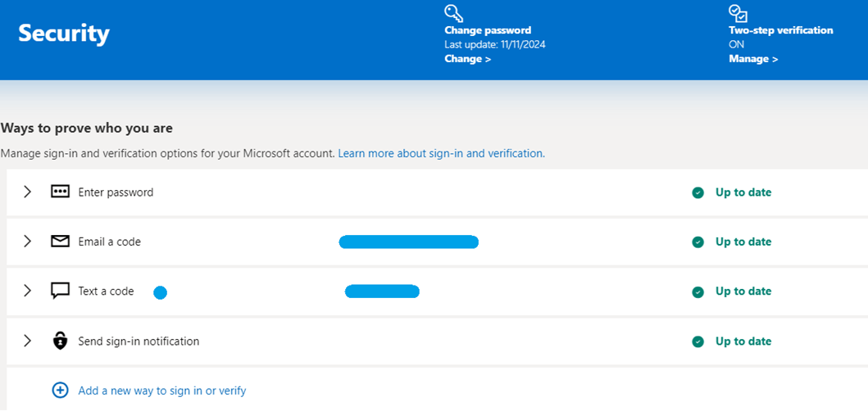Click the Text a code label

(106, 291)
